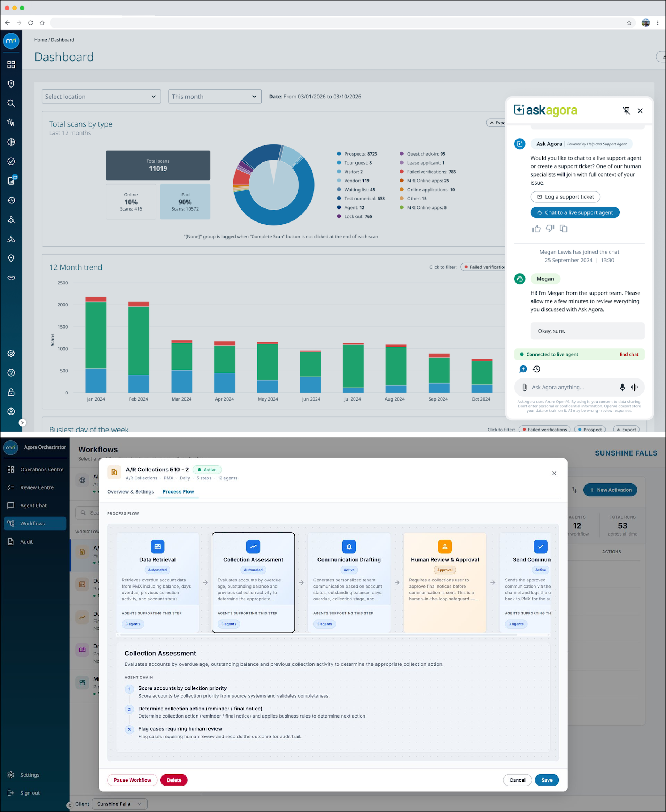
Task: Click the process flow horizontal scrollbar
Action: tap(319, 635)
